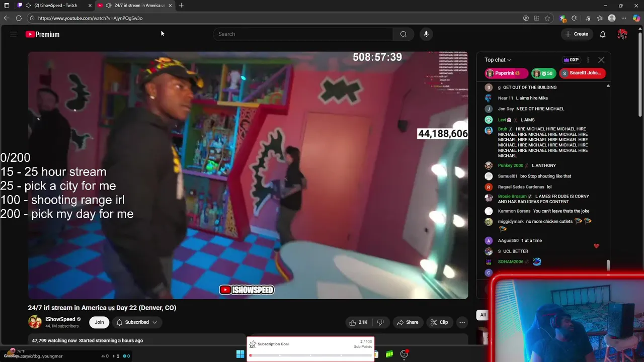
Task: Click chat user miggidymark
Action: point(511,222)
